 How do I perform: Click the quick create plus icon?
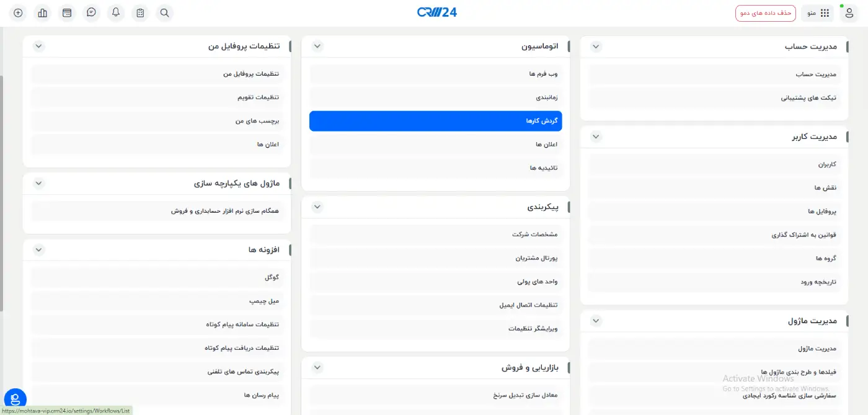18,12
